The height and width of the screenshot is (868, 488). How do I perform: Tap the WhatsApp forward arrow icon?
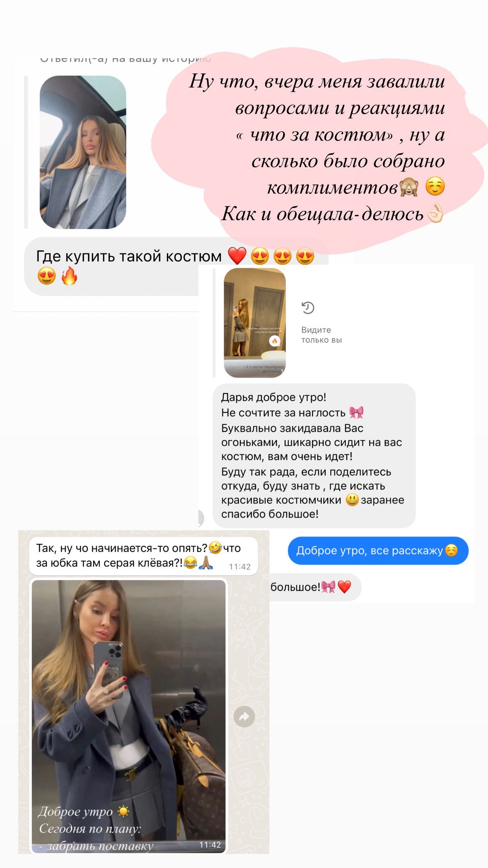(x=244, y=717)
